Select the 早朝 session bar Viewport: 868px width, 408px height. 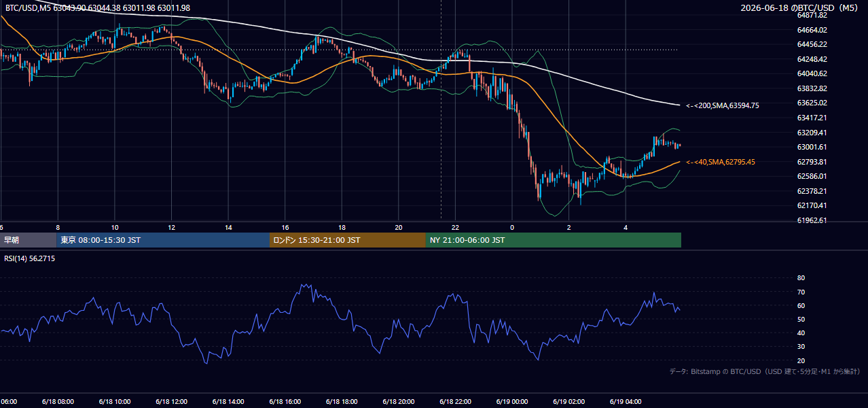click(28, 240)
